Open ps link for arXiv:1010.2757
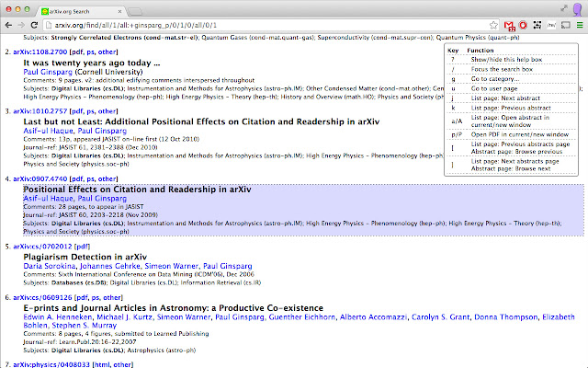This screenshot has width=588, height=368. [x=90, y=111]
